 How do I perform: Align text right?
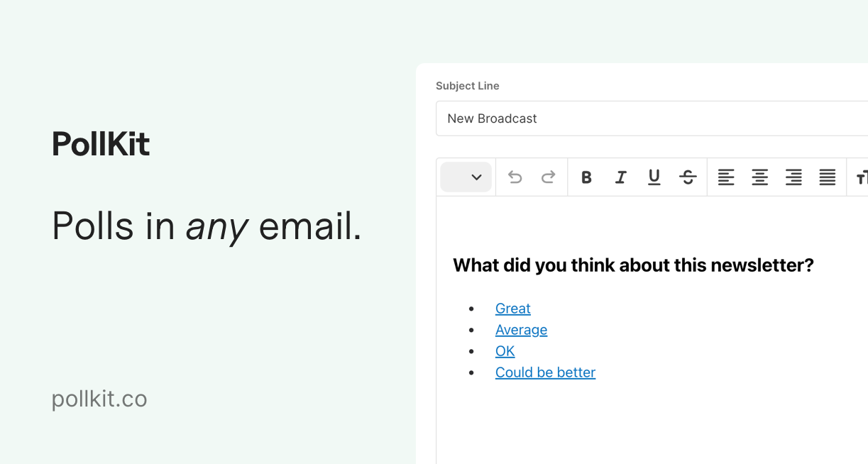pos(793,177)
